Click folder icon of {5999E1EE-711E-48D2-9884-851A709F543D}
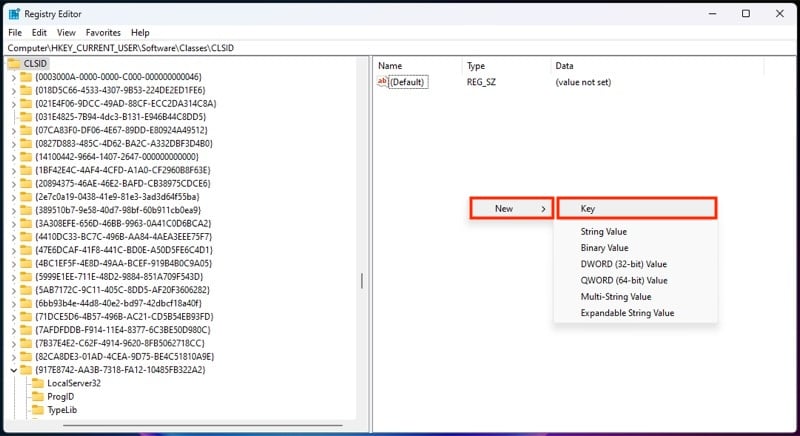800x436 pixels. [x=26, y=276]
